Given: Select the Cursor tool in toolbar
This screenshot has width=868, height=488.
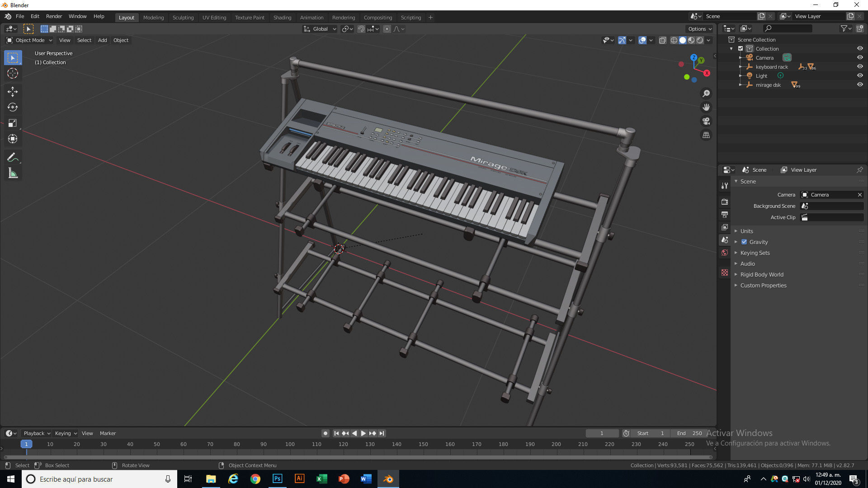Looking at the screenshot, I should (x=13, y=73).
